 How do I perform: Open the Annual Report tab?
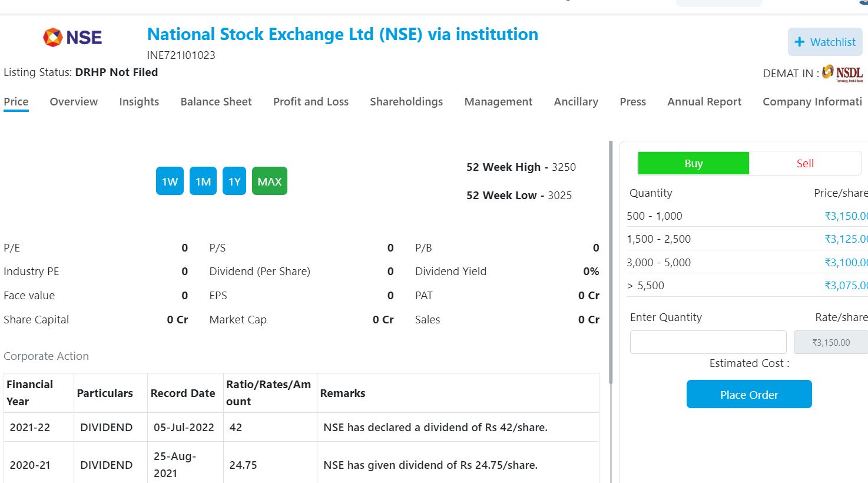pos(704,101)
